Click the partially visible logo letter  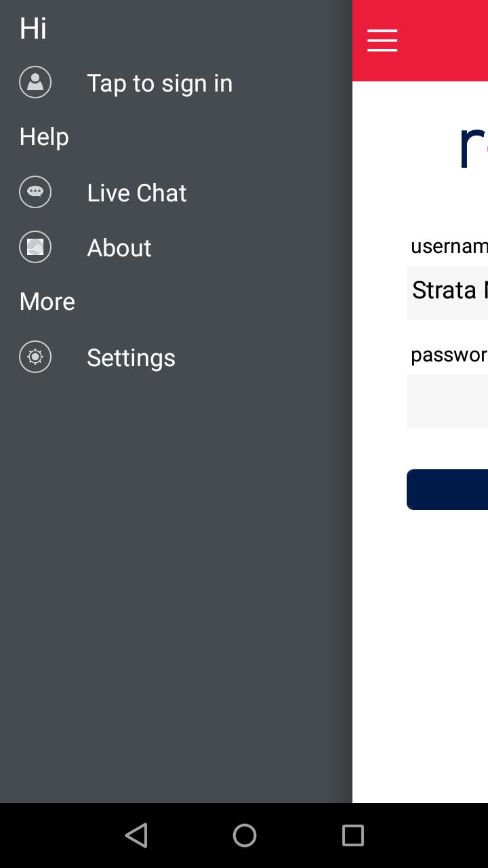(x=473, y=148)
